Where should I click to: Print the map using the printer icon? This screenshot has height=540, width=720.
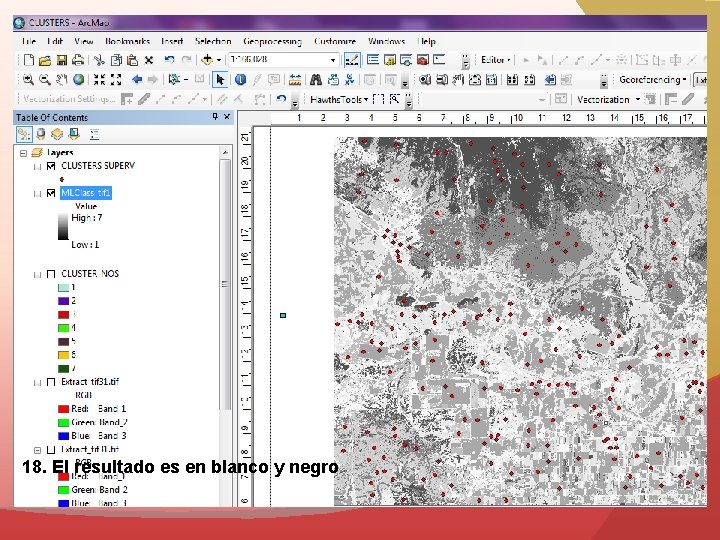pyautogui.click(x=78, y=60)
